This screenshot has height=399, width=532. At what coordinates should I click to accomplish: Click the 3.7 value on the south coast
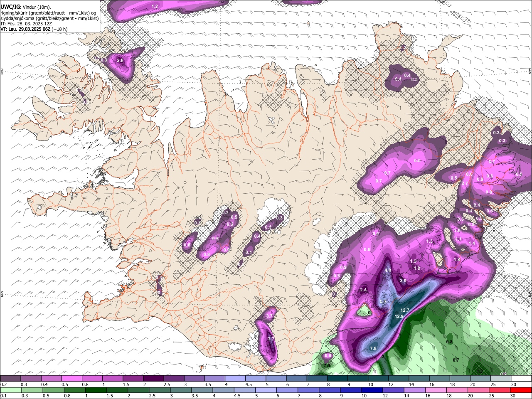(271, 339)
